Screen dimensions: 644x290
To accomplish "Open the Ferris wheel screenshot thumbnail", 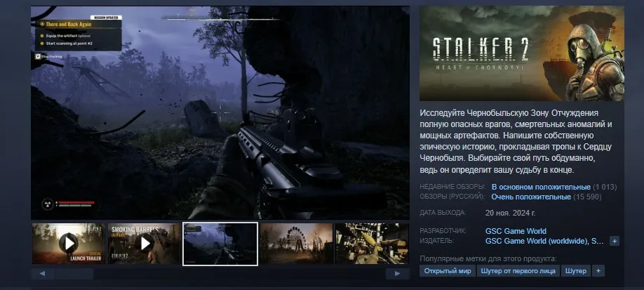I will click(x=296, y=244).
